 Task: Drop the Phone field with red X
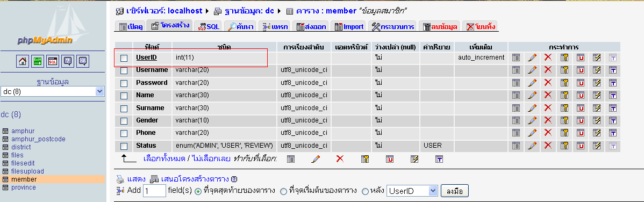548,133
